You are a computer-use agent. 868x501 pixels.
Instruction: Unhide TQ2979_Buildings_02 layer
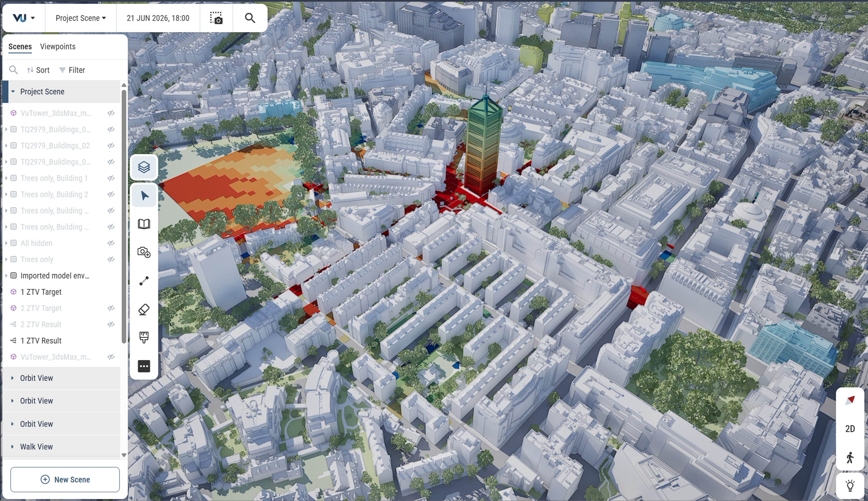point(111,146)
